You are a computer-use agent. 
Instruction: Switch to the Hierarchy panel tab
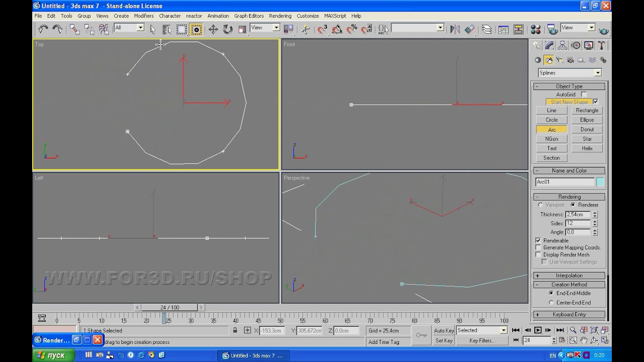[x=562, y=46]
